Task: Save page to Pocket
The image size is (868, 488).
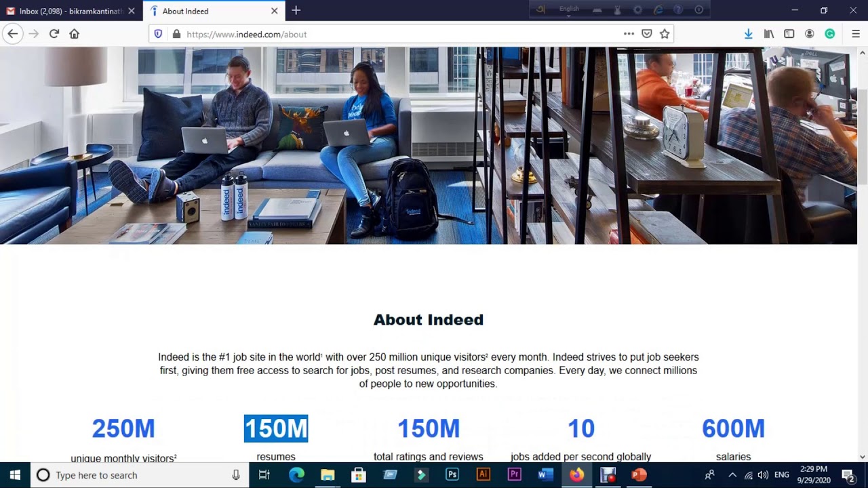Action: point(647,34)
